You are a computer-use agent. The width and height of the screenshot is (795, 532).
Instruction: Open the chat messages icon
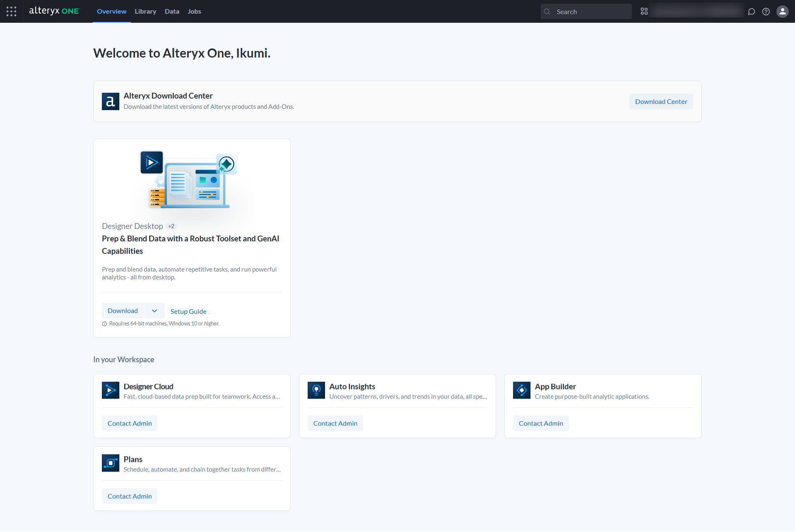[752, 12]
